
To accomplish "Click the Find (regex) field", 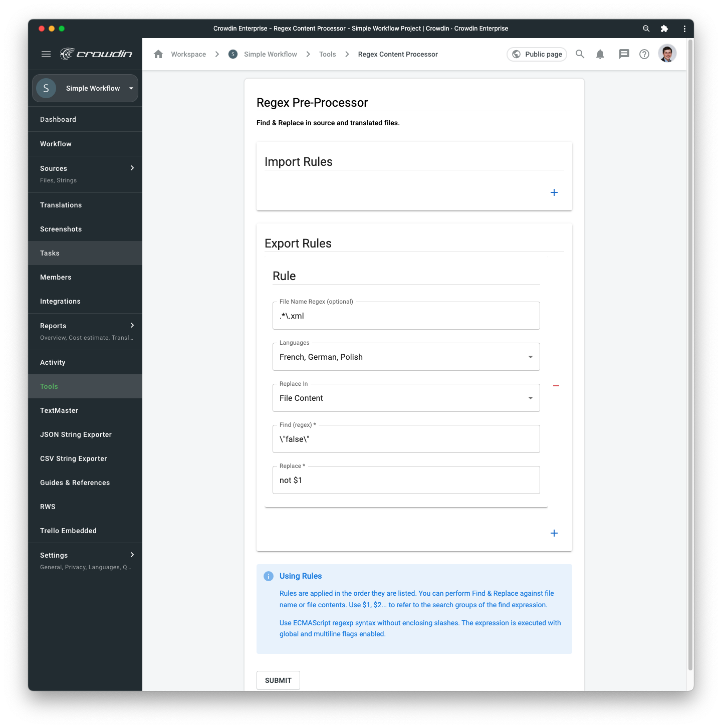I will 406,439.
